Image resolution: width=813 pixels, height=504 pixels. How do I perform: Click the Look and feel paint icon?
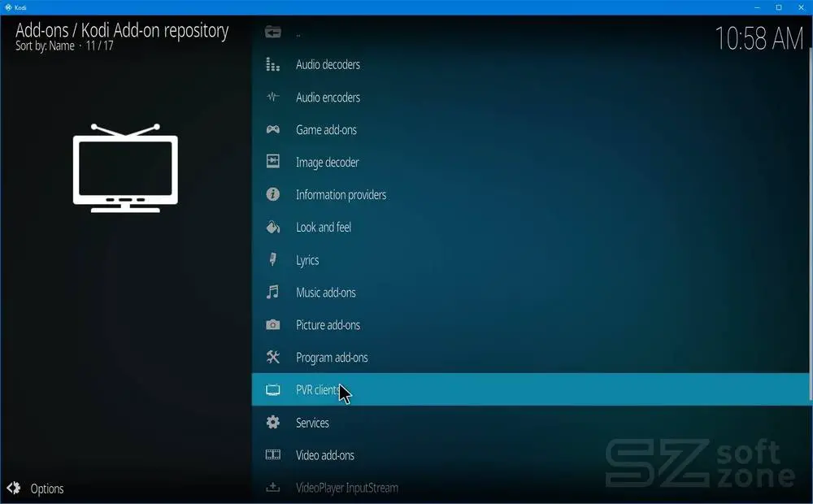pos(272,227)
